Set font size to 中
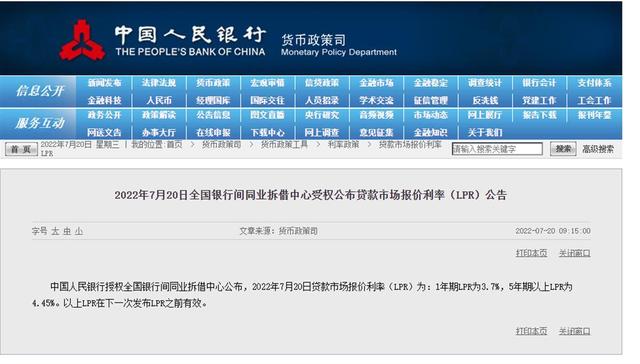This screenshot has width=640, height=364. 67,231
